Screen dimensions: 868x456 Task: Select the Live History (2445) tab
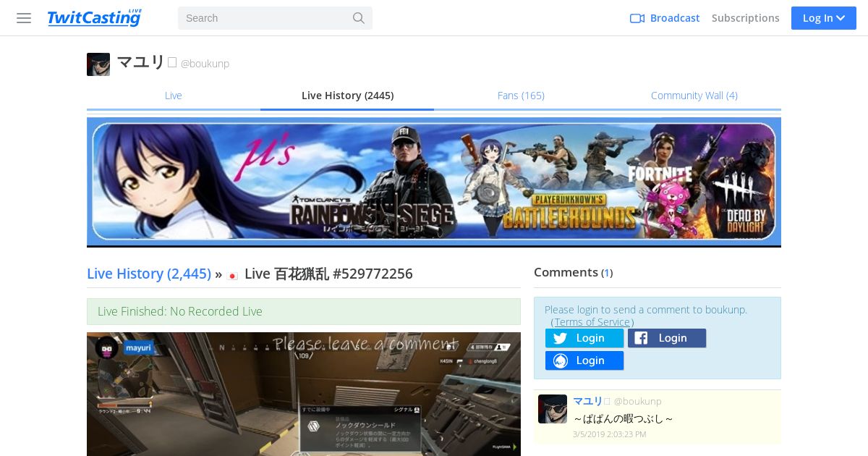point(347,96)
